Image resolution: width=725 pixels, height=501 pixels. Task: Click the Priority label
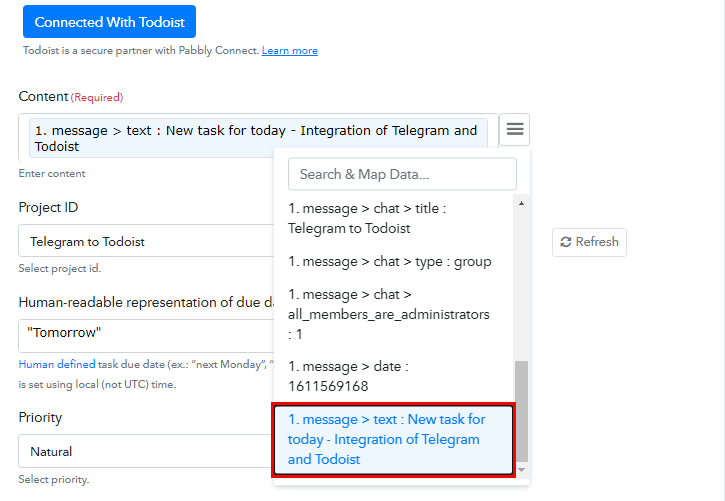point(40,417)
